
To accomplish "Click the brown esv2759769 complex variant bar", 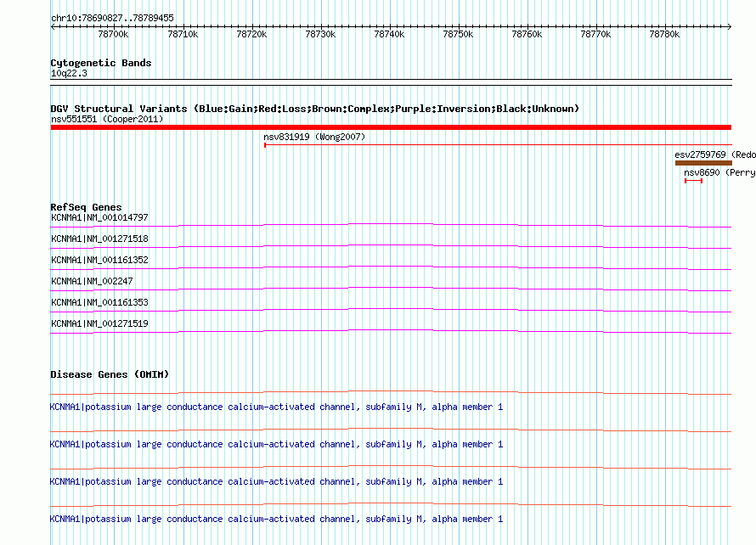I will (703, 163).
